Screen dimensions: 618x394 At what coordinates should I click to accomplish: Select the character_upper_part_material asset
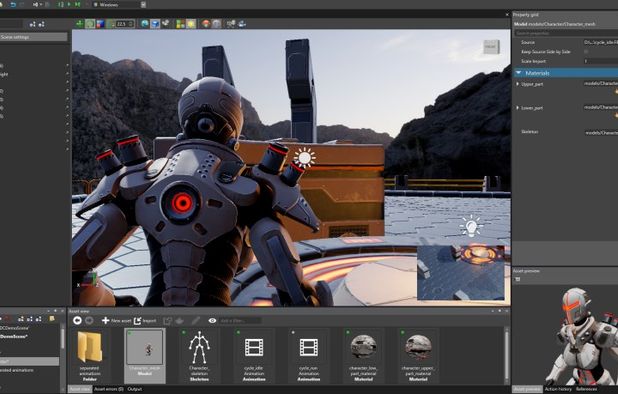(x=418, y=356)
